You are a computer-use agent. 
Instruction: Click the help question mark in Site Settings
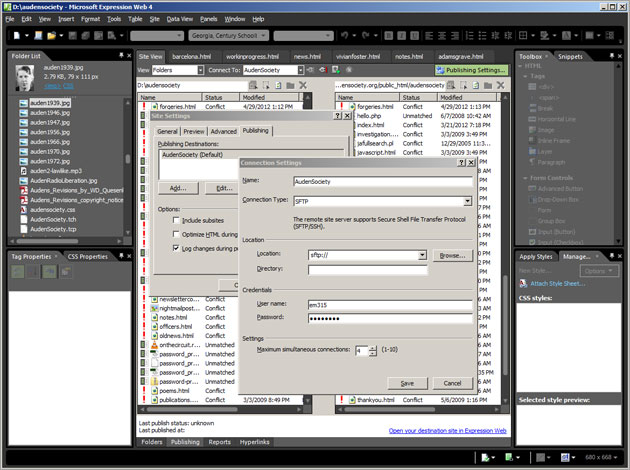click(x=338, y=116)
